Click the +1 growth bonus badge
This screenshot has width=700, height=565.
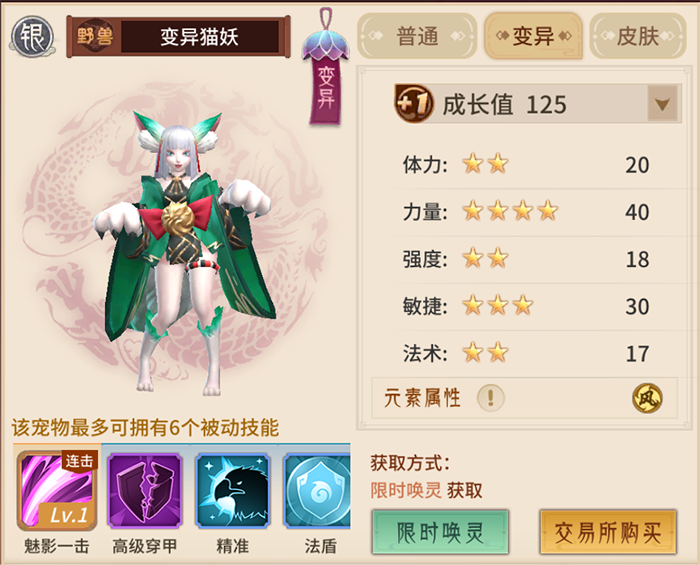(413, 104)
